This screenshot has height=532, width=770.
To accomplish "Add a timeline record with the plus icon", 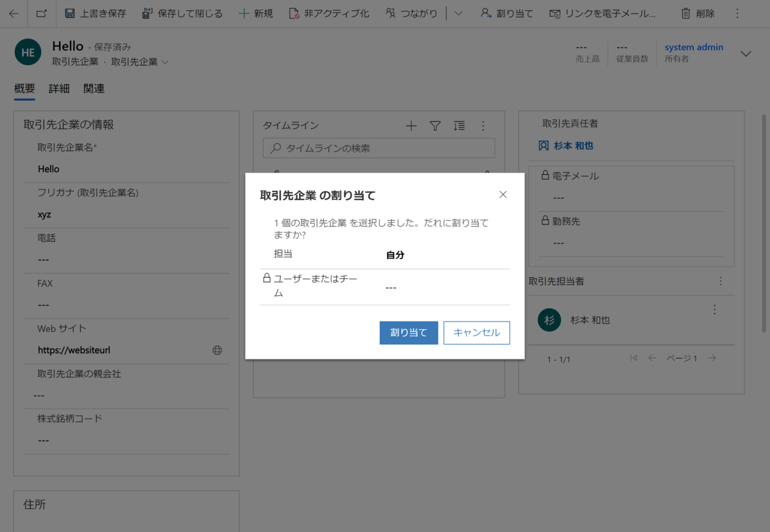I will coord(411,126).
